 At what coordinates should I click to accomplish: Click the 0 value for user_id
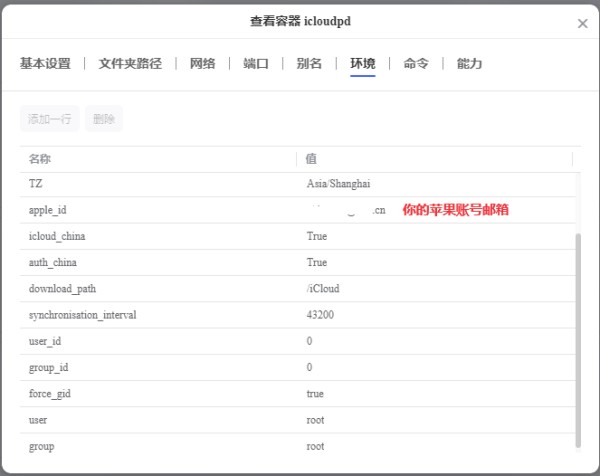[x=309, y=341]
